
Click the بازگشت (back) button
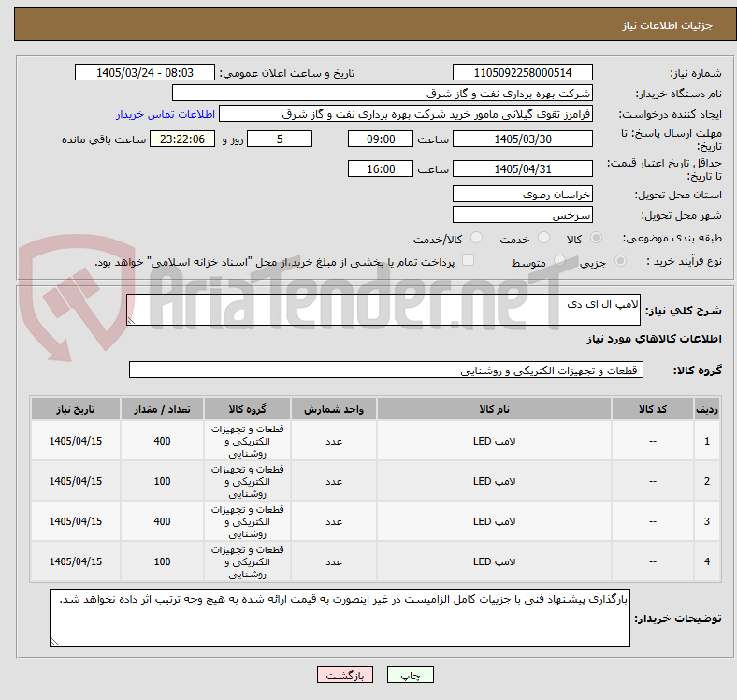pos(345,675)
